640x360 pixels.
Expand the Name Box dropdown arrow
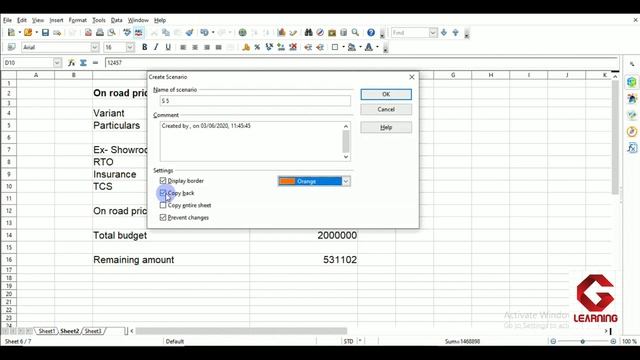tap(57, 62)
